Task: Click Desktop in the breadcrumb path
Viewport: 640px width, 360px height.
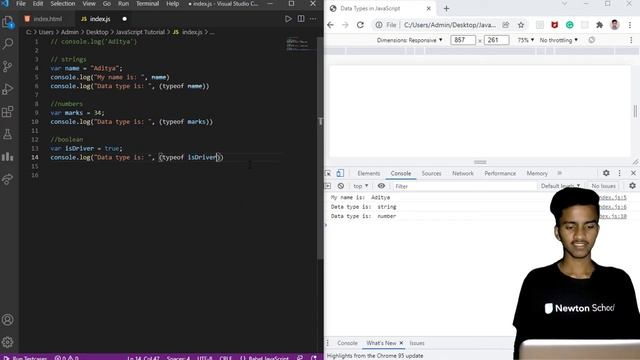Action: tap(97, 32)
